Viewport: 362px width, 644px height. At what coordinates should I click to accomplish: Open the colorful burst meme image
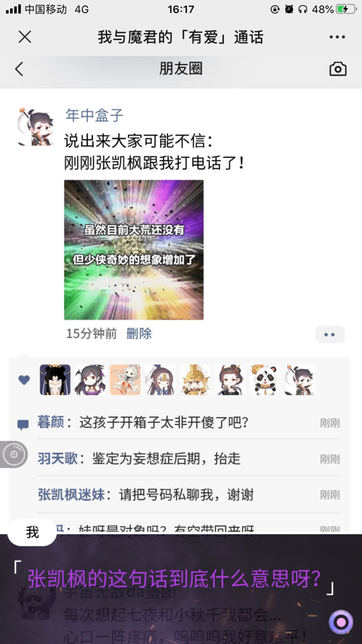[x=134, y=250]
